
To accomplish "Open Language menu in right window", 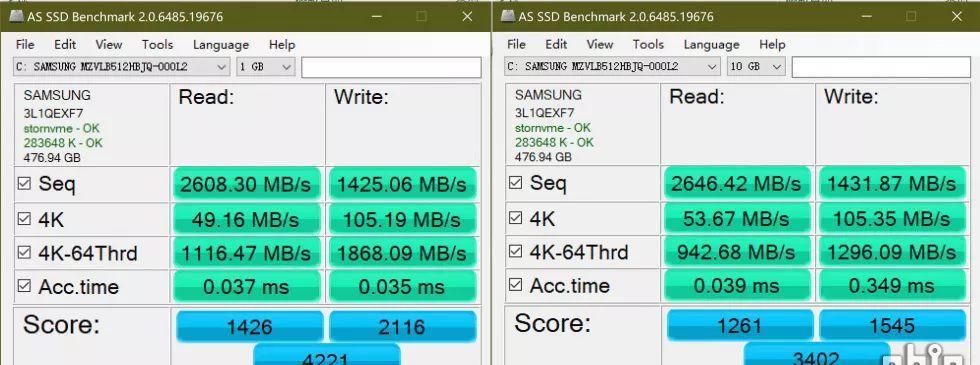I will 711,45.
